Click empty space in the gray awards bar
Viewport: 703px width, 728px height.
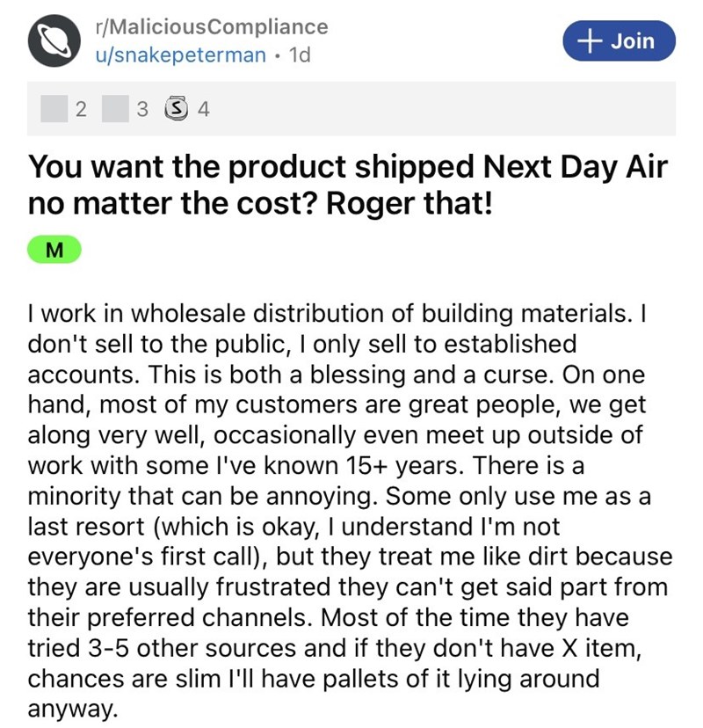tap(439, 110)
